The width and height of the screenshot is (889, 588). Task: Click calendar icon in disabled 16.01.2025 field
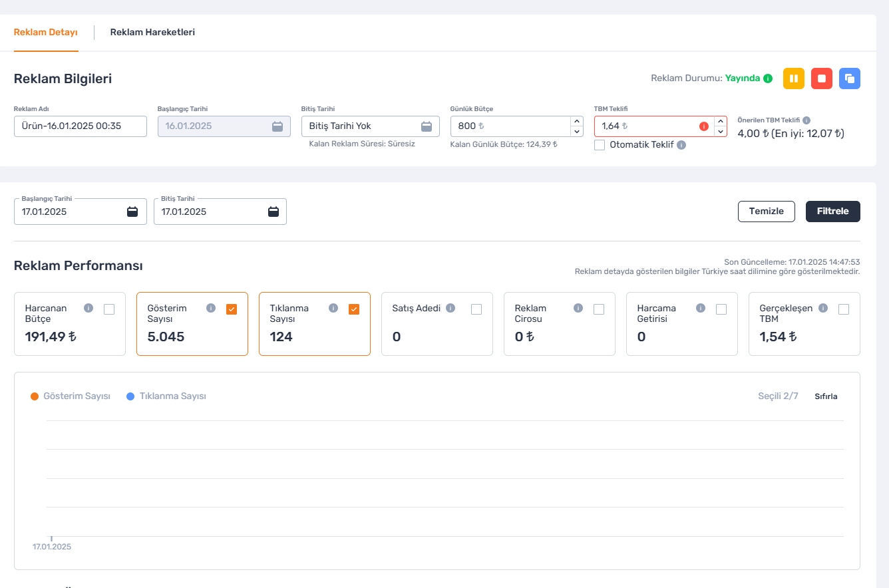(277, 126)
